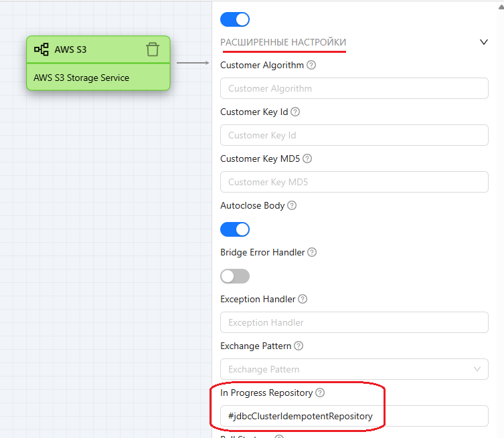
Task: Show Exception Handler help icon
Action: point(303,300)
